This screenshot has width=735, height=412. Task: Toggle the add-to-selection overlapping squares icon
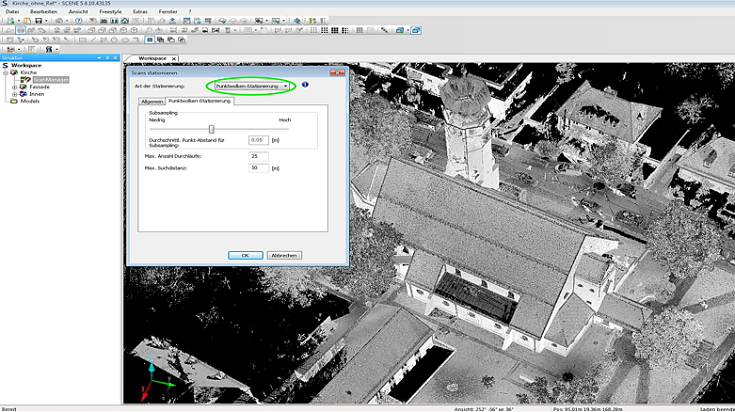pyautogui.click(x=160, y=39)
